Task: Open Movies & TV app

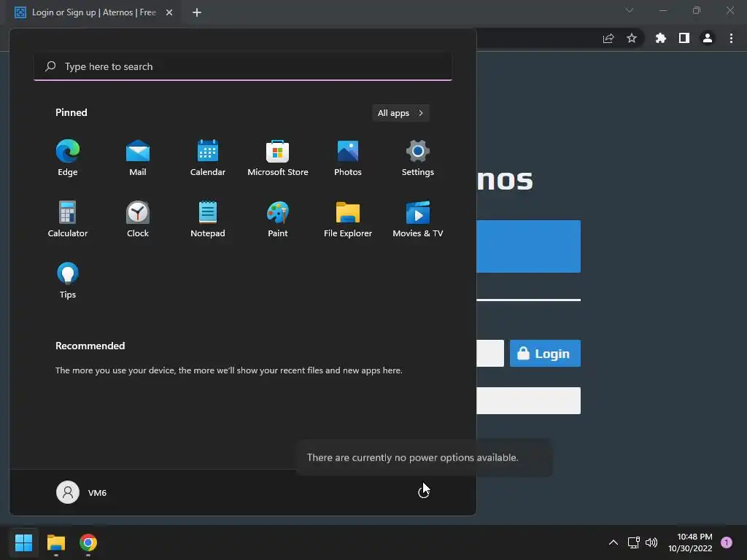Action: coord(418,219)
